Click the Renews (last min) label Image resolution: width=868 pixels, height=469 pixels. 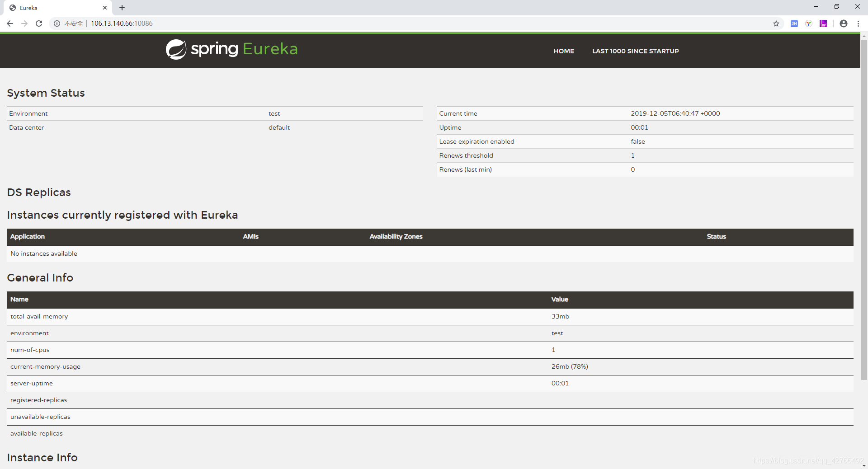click(465, 169)
